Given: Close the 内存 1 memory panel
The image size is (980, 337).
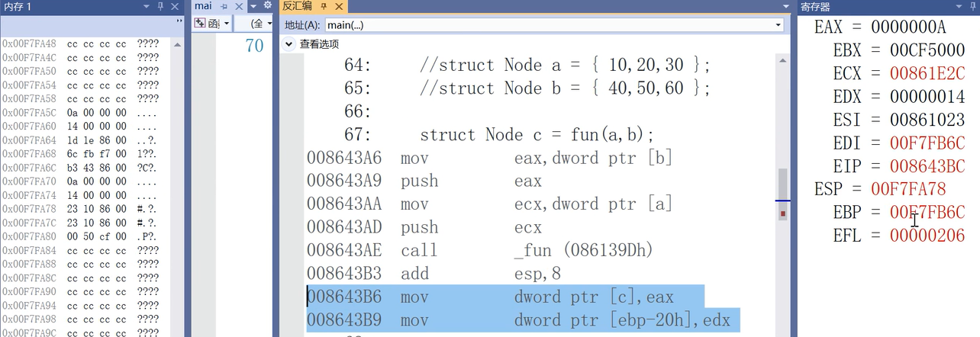Looking at the screenshot, I should (175, 6).
